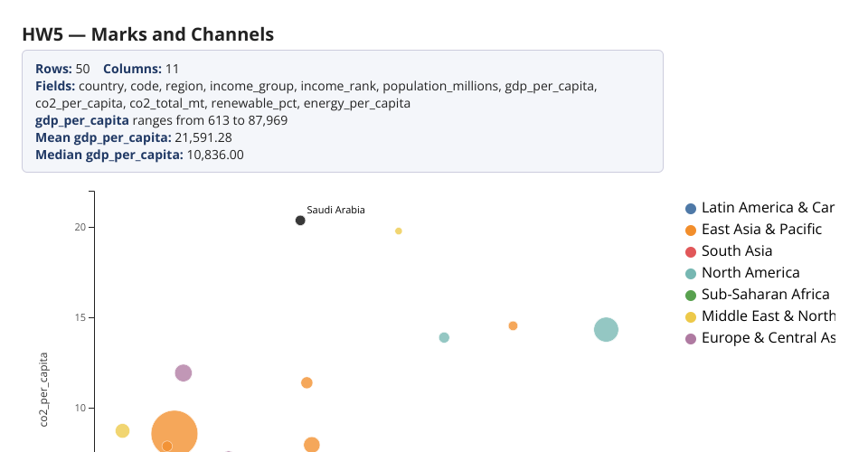Click the purple Europe & Central Asia swatch

click(690, 339)
